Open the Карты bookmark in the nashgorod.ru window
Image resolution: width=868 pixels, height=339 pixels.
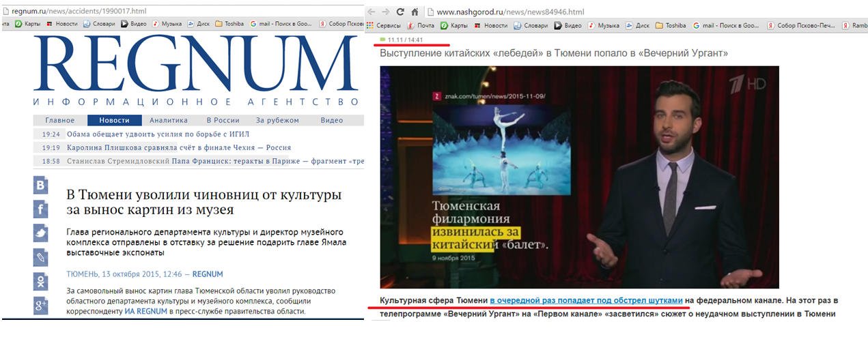(x=454, y=26)
